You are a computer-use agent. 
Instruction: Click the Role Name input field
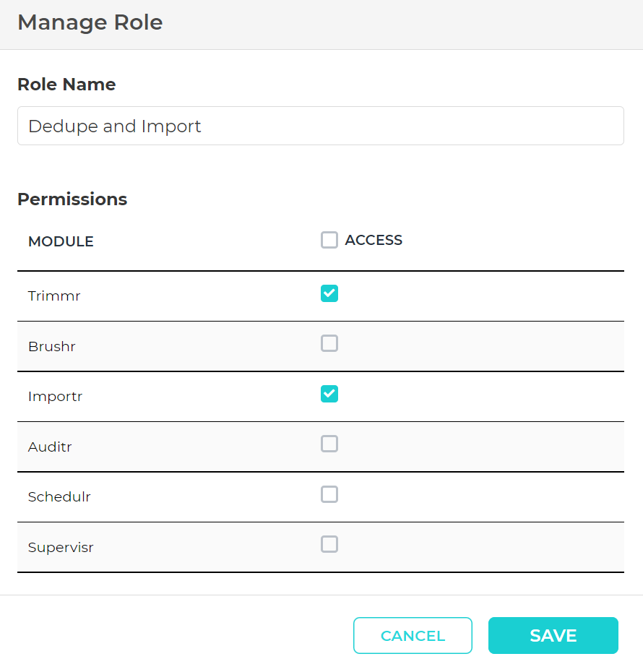(320, 126)
